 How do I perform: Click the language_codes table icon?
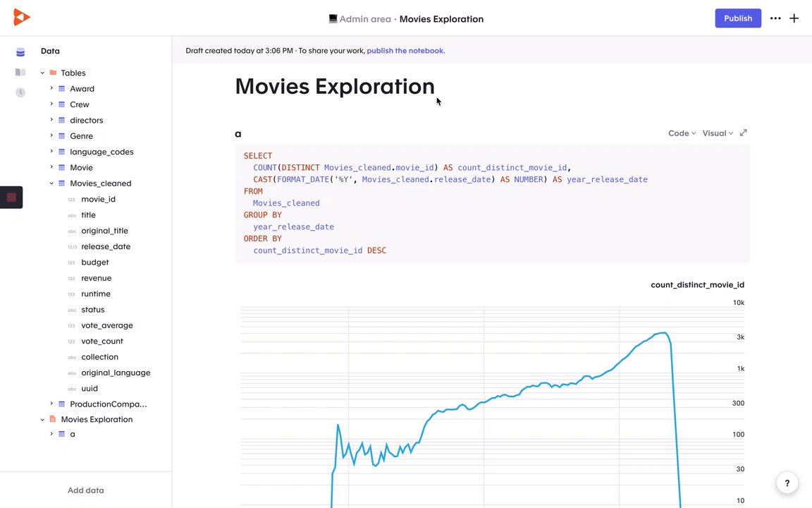pos(61,152)
